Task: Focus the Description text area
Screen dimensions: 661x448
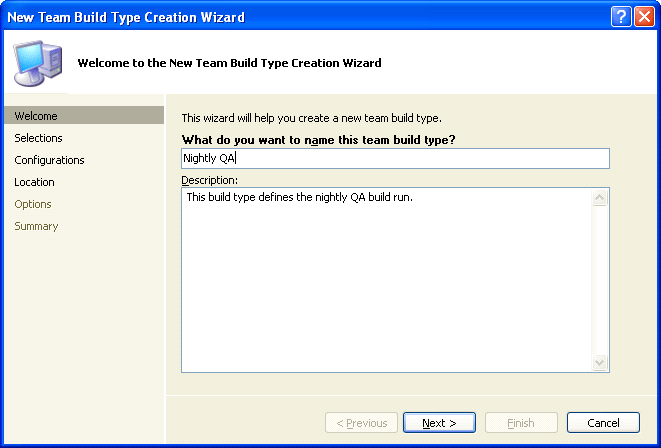Action: coord(387,280)
